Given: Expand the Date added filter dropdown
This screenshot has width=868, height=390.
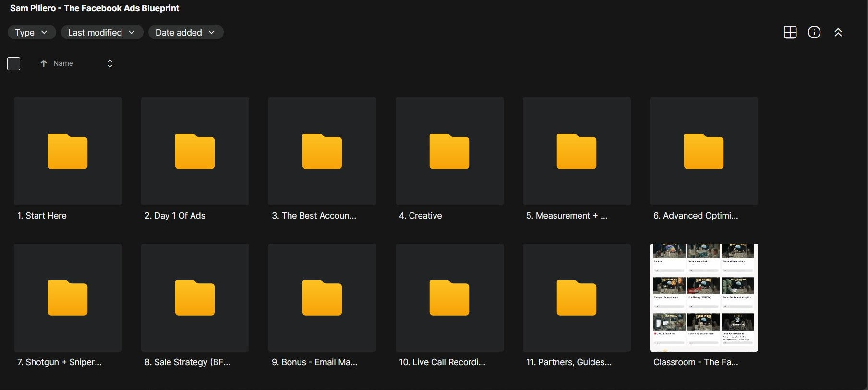Looking at the screenshot, I should [x=186, y=32].
